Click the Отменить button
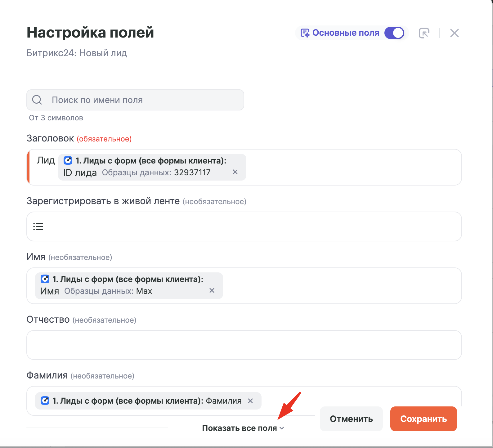Screen dimensions: 493x448 (x=351, y=419)
